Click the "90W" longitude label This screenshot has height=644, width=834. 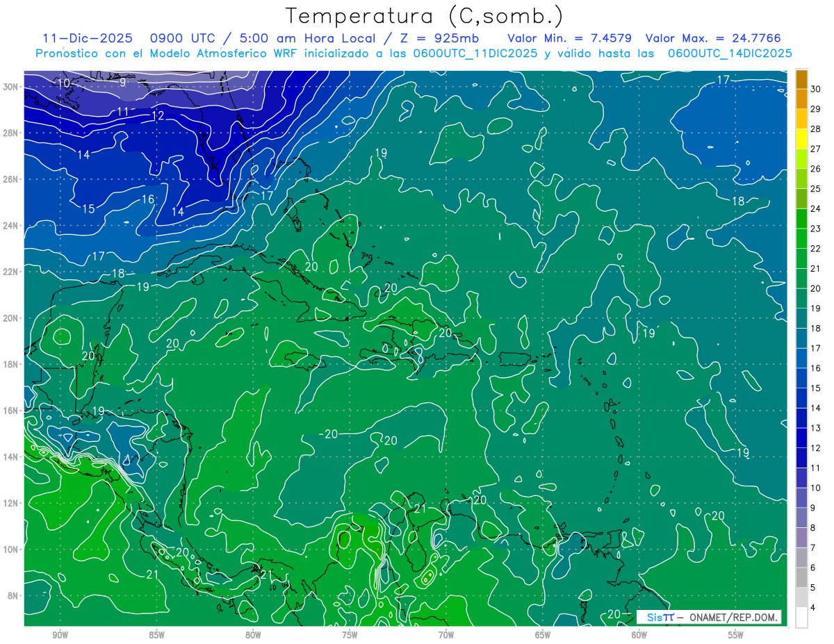click(60, 635)
